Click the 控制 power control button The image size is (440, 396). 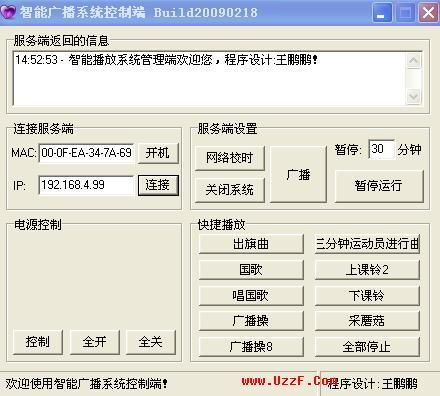(x=38, y=342)
